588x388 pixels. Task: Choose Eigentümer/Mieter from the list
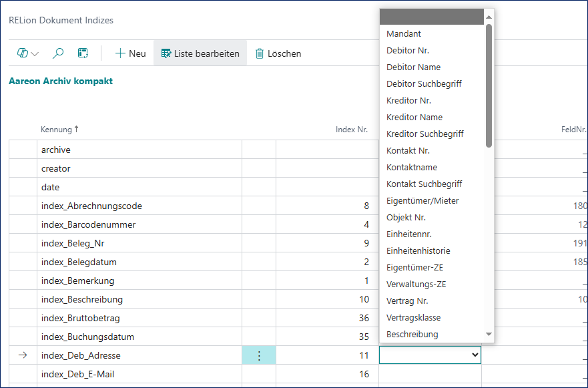[x=422, y=200]
